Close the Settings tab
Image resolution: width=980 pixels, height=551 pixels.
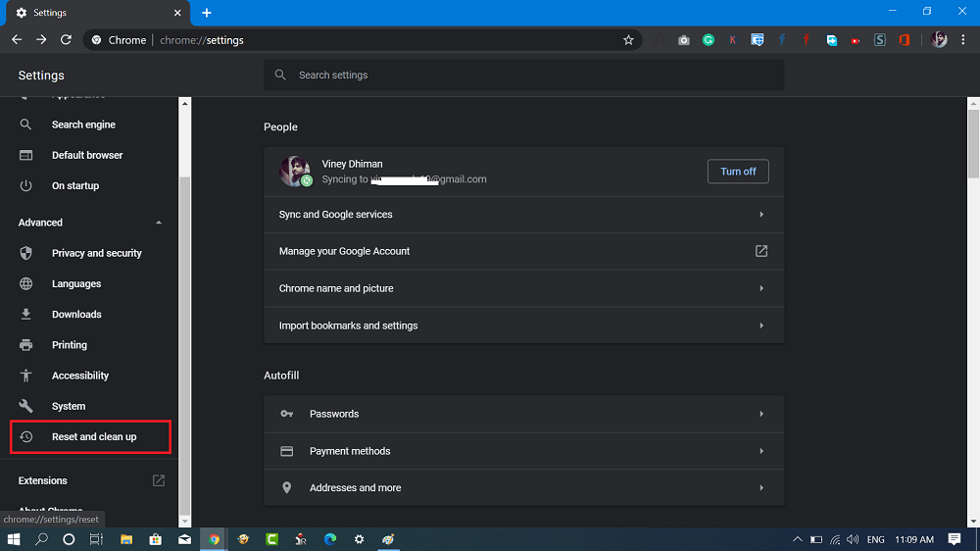pos(177,13)
